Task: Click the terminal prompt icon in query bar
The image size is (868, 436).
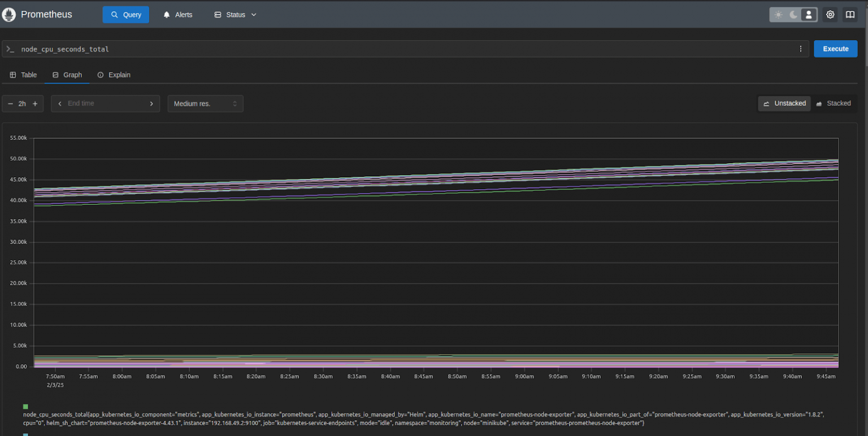Action: [x=10, y=49]
